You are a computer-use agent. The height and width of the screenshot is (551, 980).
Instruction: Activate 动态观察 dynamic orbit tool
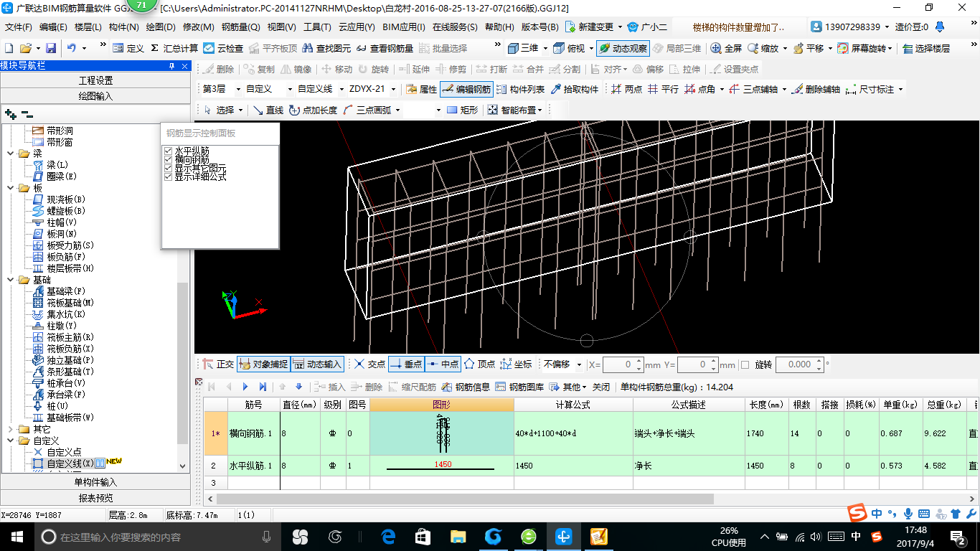[622, 48]
